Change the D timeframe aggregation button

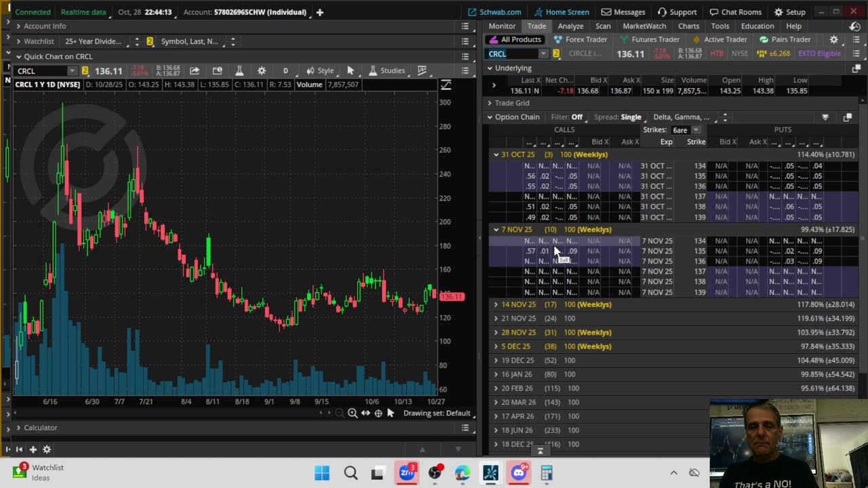(285, 70)
